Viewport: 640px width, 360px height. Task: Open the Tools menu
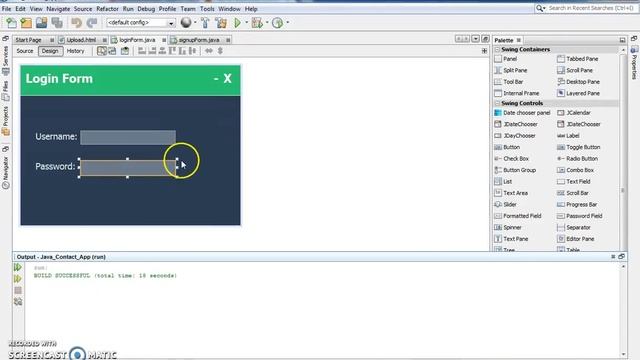click(207, 9)
